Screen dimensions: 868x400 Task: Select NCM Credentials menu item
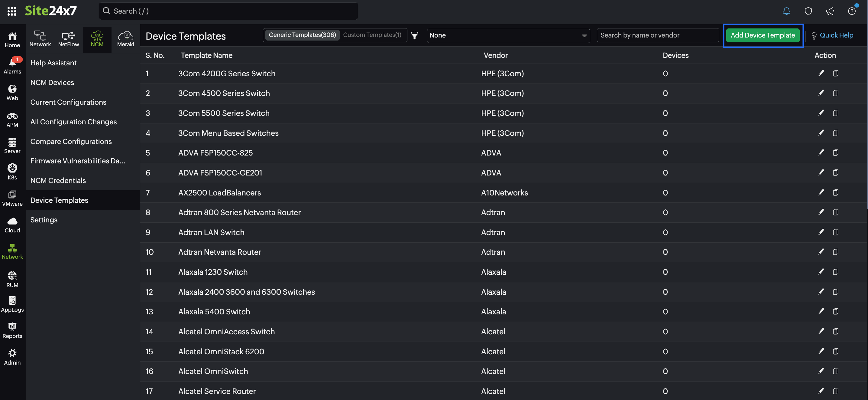58,180
